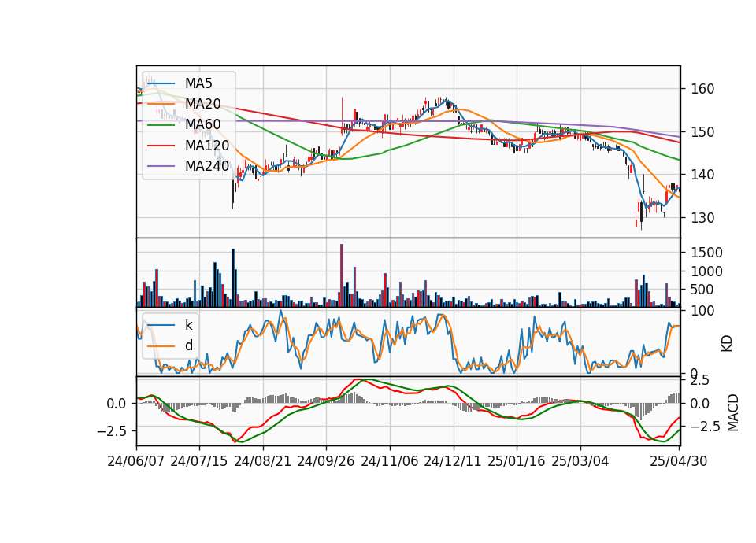Viewport: 756px width, 543px height.
Task: Click the blue MA5 legend line sample
Action: click(161, 84)
